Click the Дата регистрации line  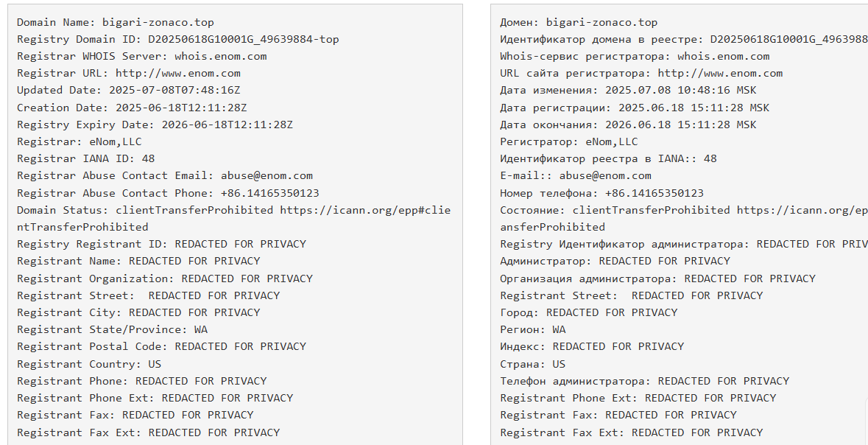tap(635, 108)
